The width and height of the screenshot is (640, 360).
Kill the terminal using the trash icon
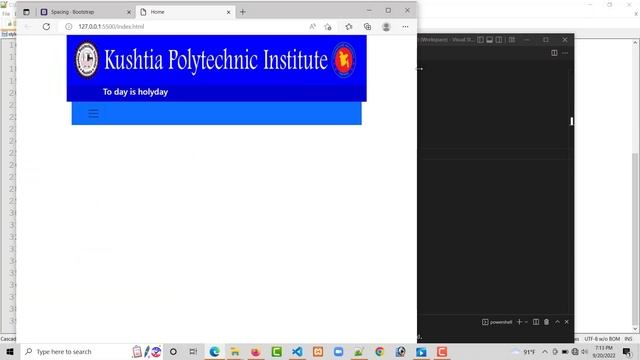point(547,322)
